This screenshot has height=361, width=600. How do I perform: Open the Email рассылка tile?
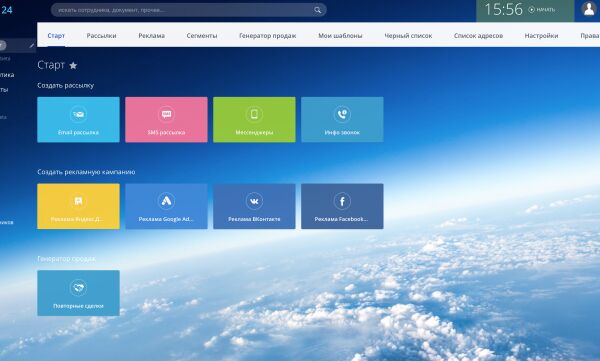point(78,119)
